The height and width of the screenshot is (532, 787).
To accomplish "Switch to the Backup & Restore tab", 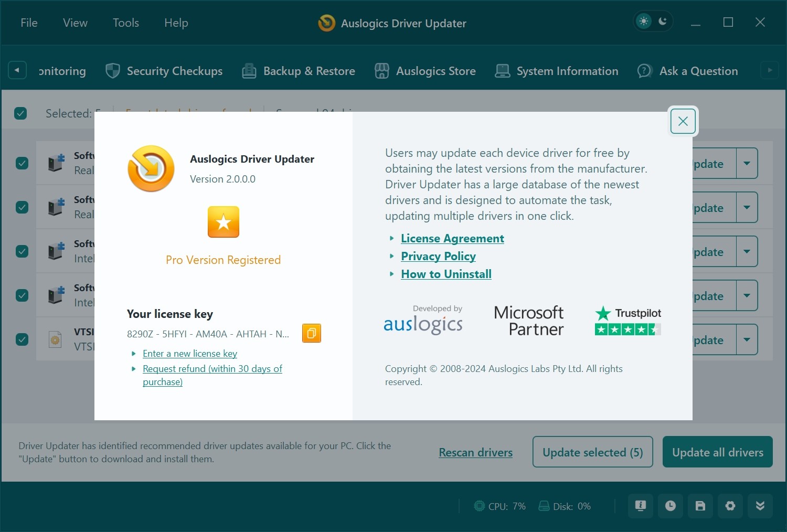I will [299, 71].
